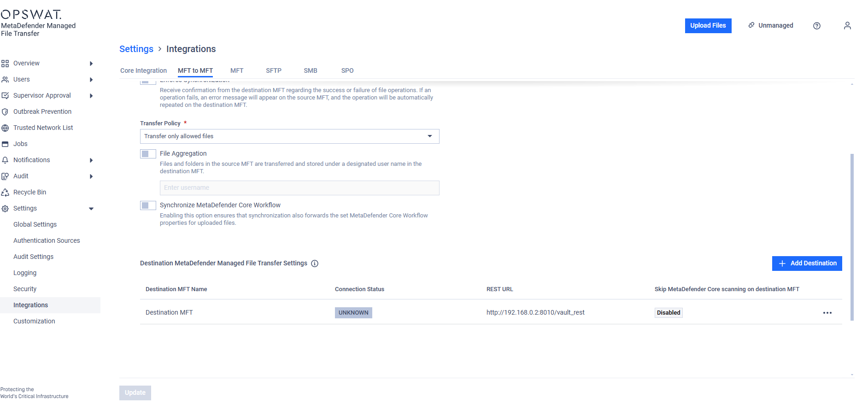Click the Connection Status column header
Image resolution: width=868 pixels, height=410 pixels.
(359, 289)
